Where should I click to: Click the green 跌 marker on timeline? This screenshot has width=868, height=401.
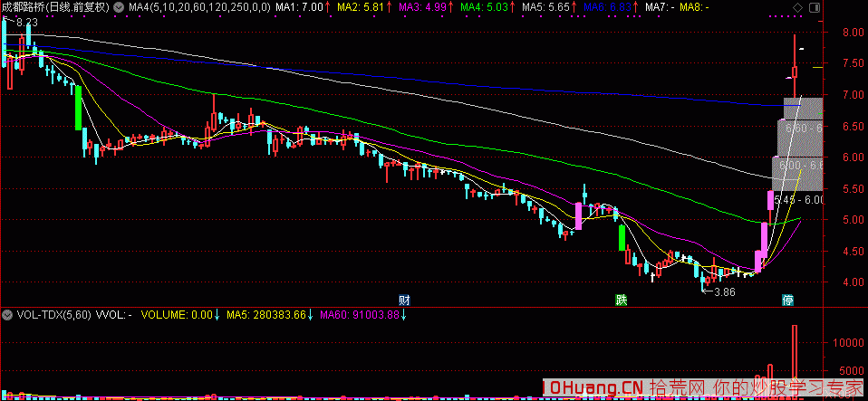coord(622,301)
